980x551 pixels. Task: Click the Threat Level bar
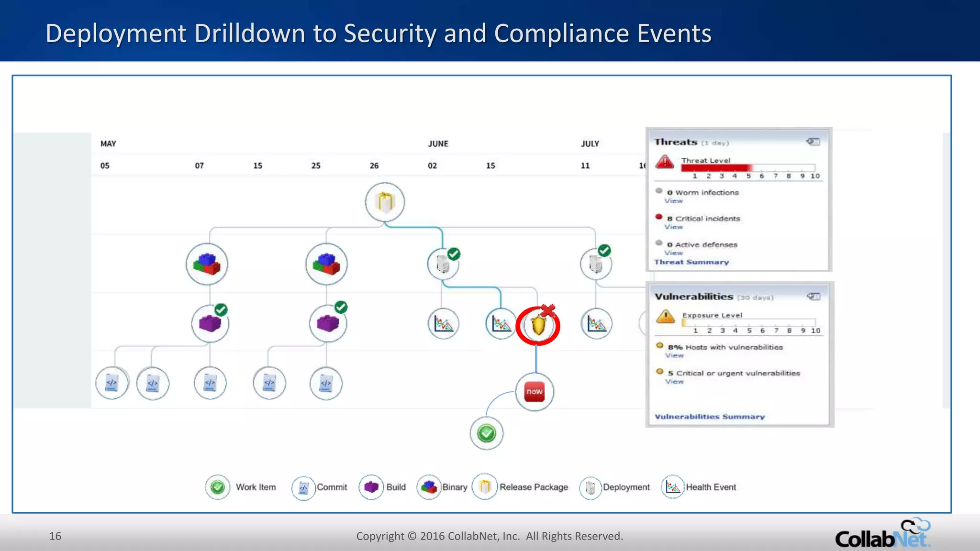[748, 167]
